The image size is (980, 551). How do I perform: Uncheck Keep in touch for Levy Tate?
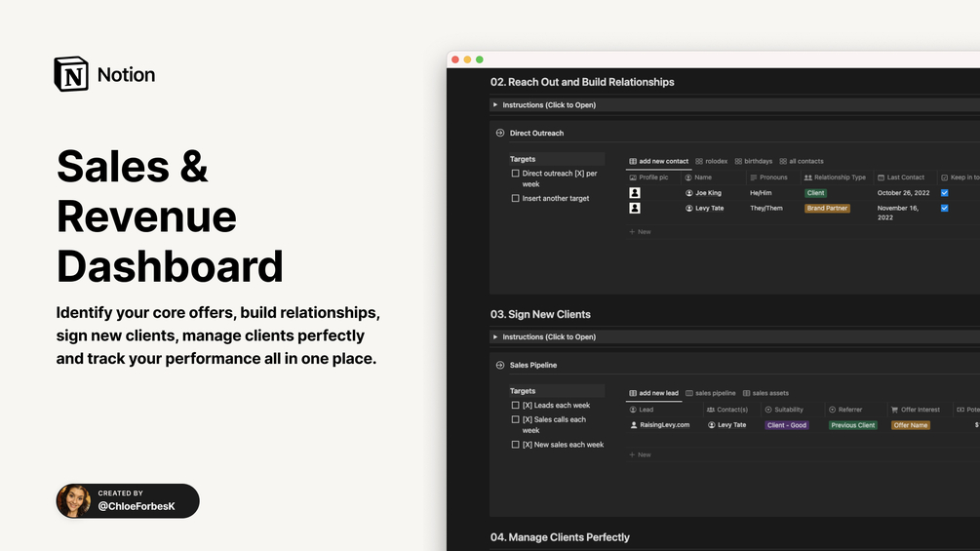point(944,208)
